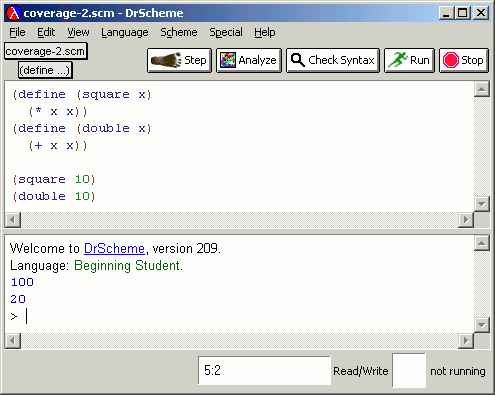The image size is (495, 395).
Task: Follow the DrScheme hyperlink in interactions
Action: [x=114, y=249]
